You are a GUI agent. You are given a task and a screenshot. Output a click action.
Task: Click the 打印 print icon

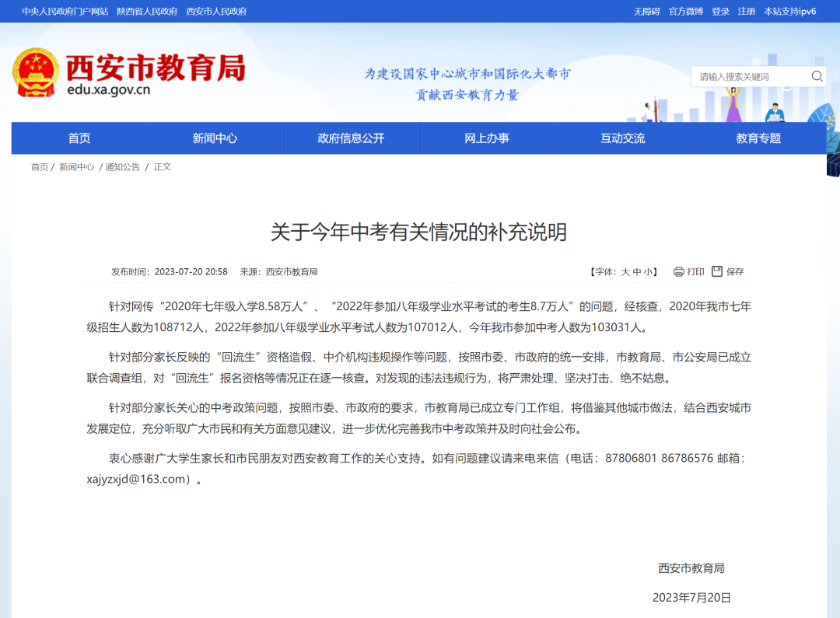pyautogui.click(x=677, y=271)
